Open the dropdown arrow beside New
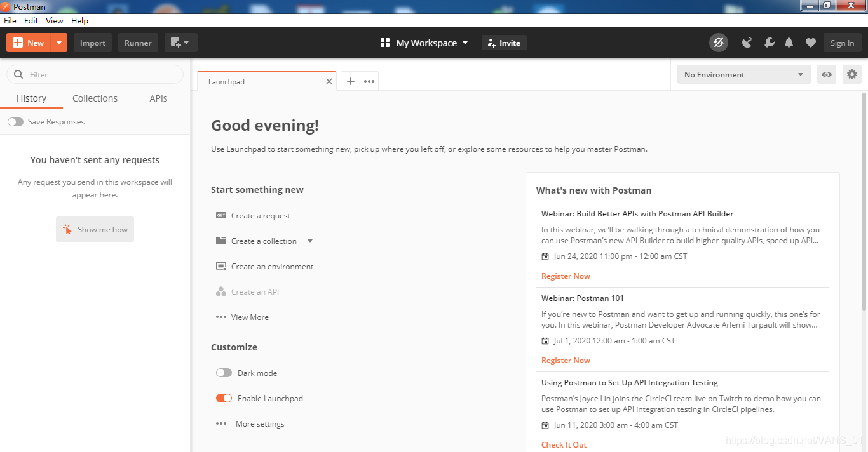The width and height of the screenshot is (868, 452). (58, 43)
